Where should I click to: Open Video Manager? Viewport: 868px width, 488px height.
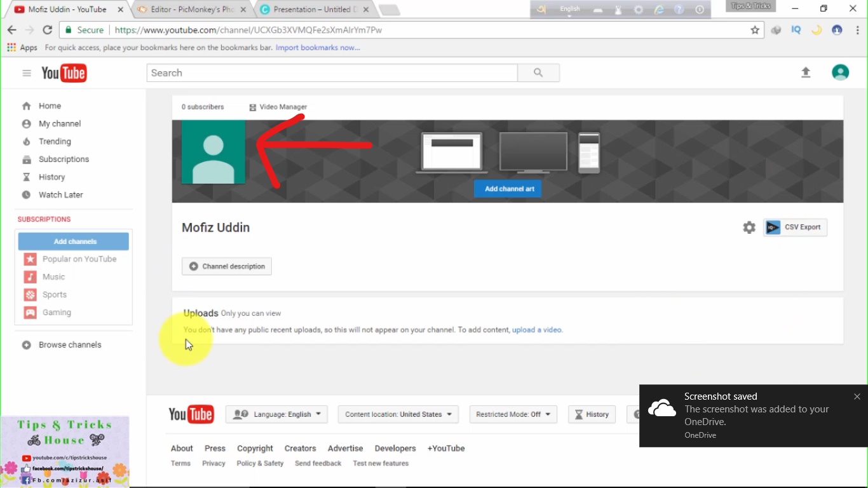click(278, 107)
